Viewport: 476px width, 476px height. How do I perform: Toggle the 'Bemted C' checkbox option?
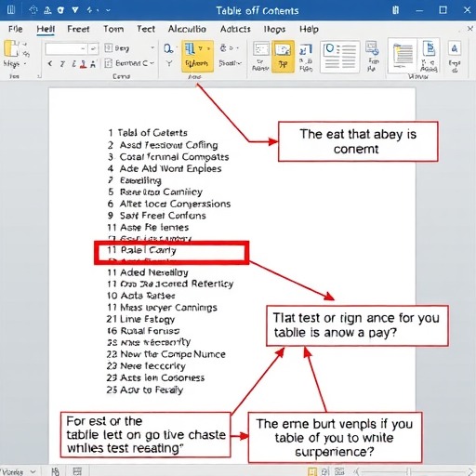[x=108, y=63]
